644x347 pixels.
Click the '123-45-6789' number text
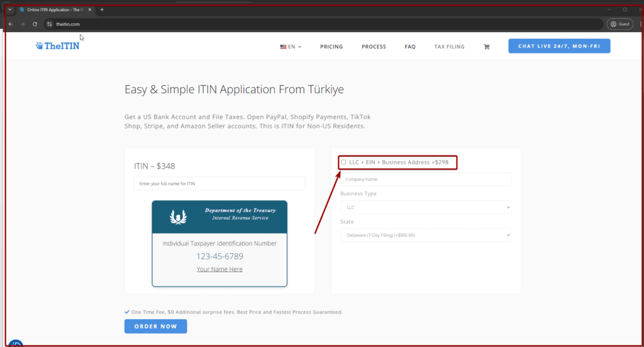point(219,256)
